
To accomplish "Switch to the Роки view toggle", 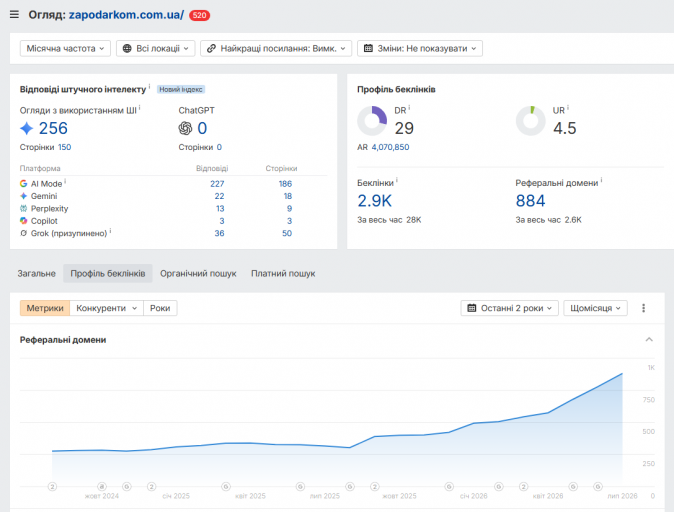I will tap(160, 308).
